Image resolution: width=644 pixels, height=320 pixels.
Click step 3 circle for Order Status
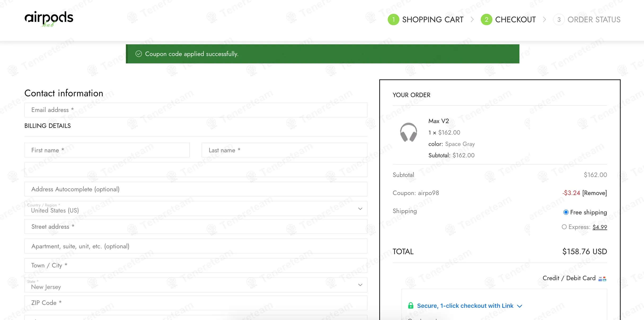(559, 20)
